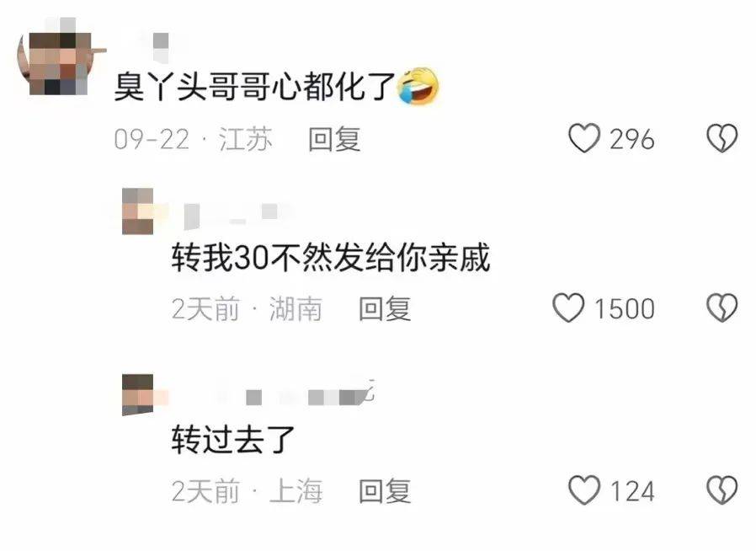Dislike the 臭丫头哥哥心都化了 comment
The image size is (756, 551).
(721, 138)
